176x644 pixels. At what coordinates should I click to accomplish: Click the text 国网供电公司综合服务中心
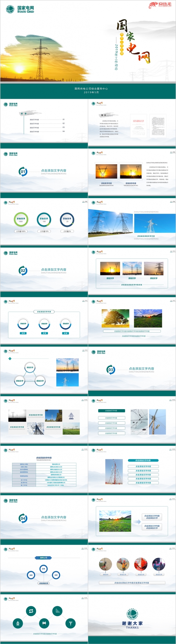click(x=91, y=89)
